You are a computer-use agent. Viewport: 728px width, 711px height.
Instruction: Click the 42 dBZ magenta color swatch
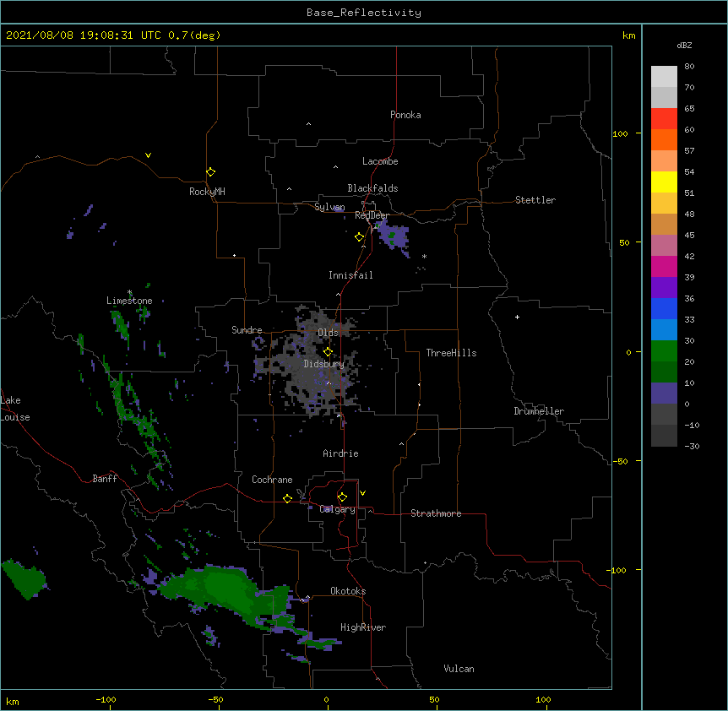pyautogui.click(x=664, y=266)
